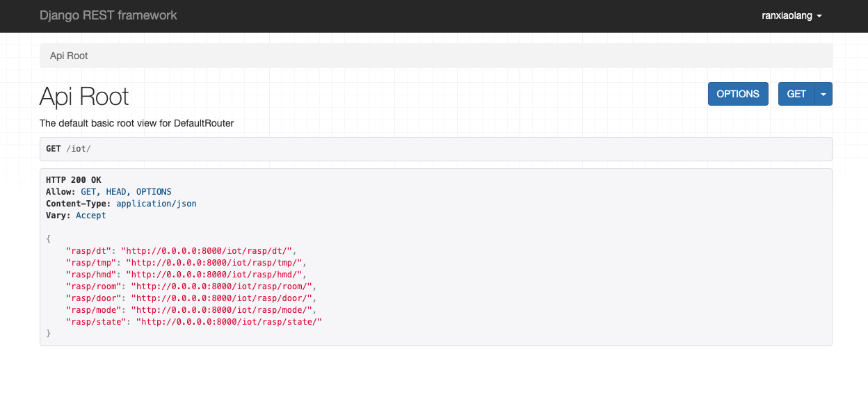Expand the GET format dropdown caret

pos(823,94)
